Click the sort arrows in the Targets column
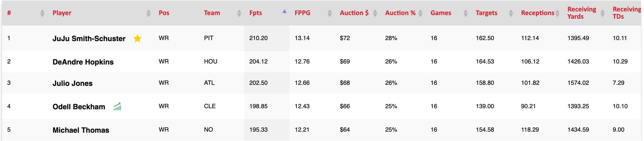 click(511, 13)
